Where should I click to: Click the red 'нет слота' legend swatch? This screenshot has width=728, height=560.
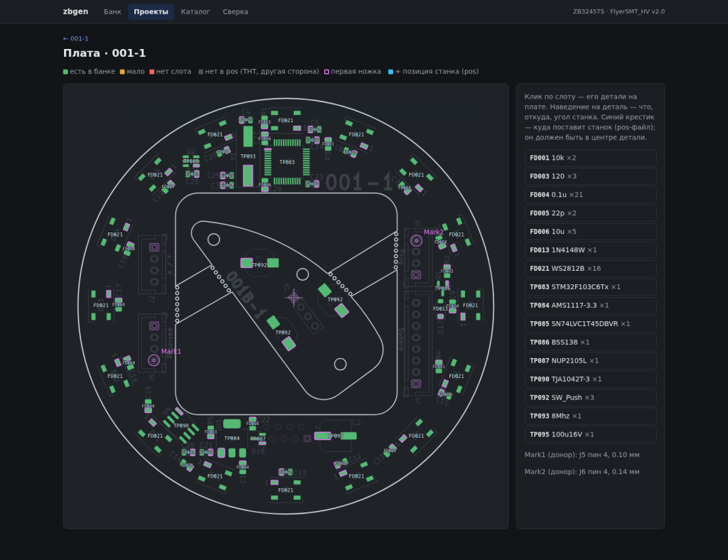tap(152, 72)
